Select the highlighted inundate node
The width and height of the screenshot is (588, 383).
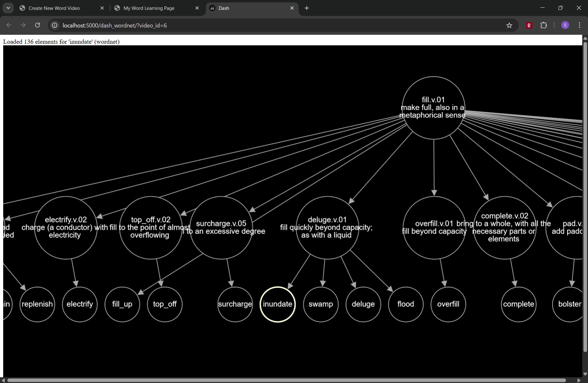pyautogui.click(x=277, y=304)
